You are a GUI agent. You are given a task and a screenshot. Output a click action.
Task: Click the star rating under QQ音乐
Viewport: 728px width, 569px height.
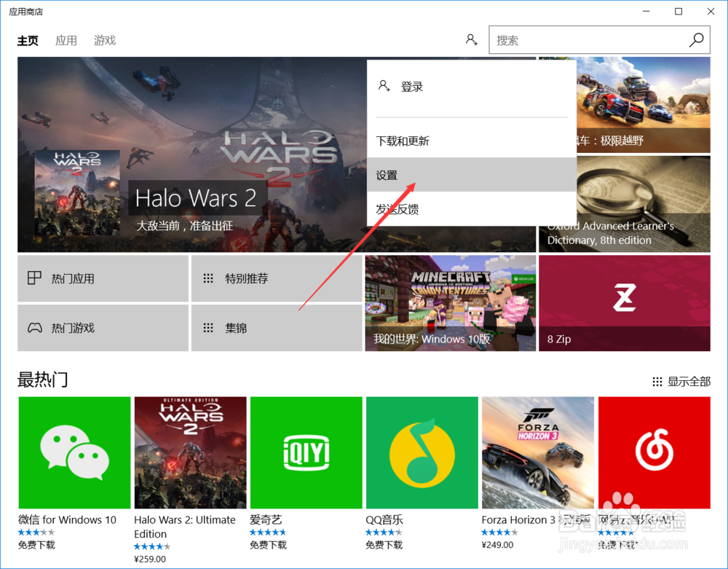pos(384,533)
